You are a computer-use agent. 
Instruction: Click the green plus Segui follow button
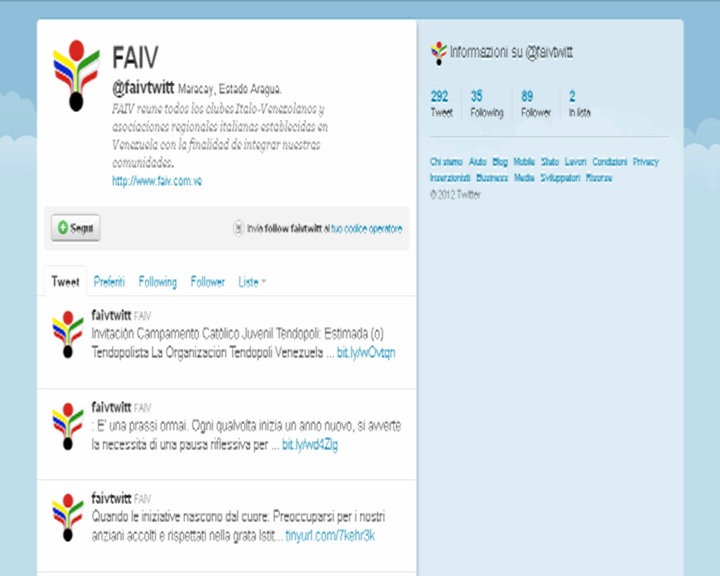pos(76,227)
